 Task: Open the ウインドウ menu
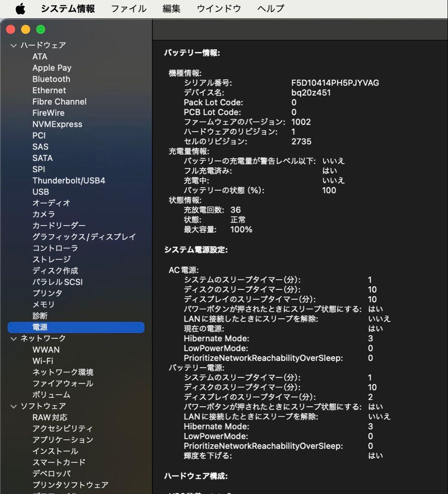coord(218,8)
